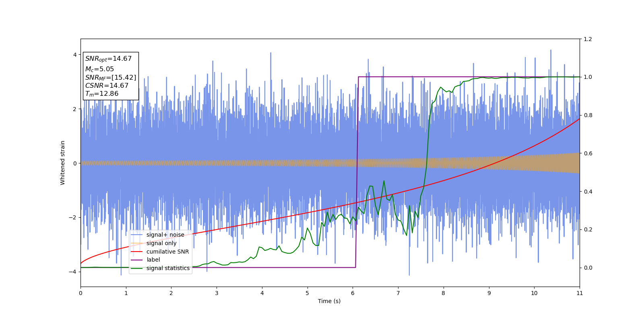Screen dimensions: 644x322
Task: Click the red legend line for cumilative SNR
Action: click(137, 252)
